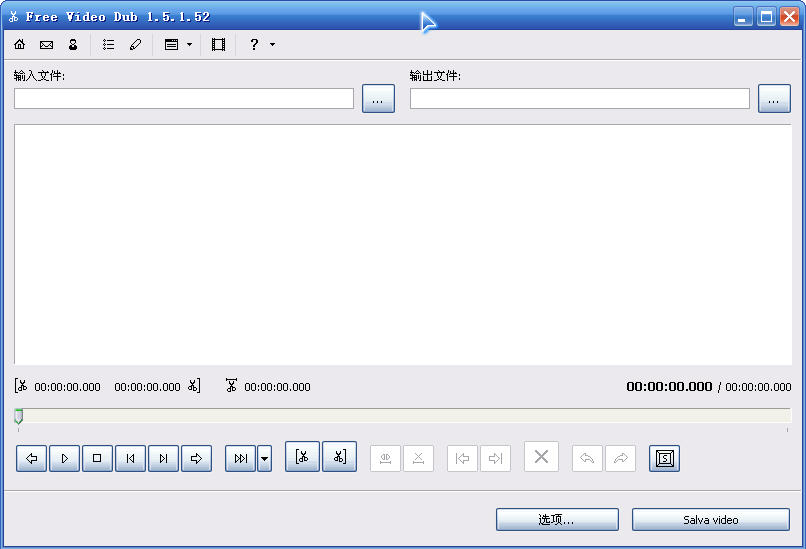Click the pencil edit icon in toolbar
The width and height of the screenshot is (806, 549).
[x=135, y=45]
